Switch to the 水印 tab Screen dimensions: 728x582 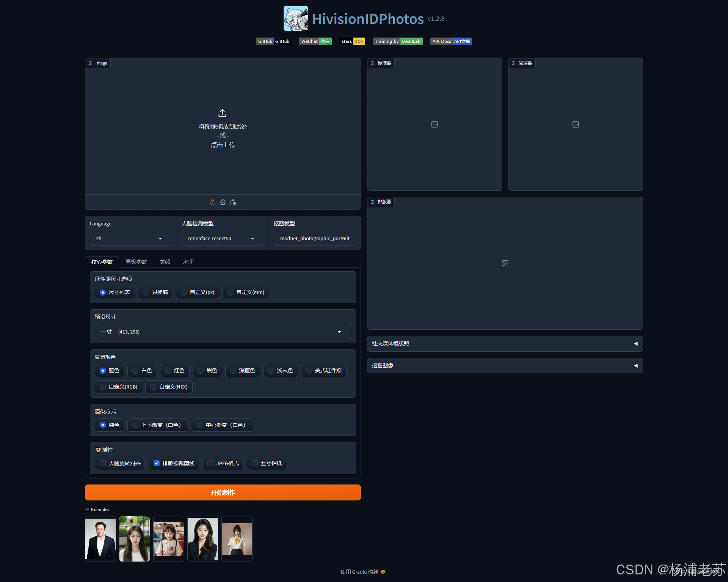[x=188, y=262]
